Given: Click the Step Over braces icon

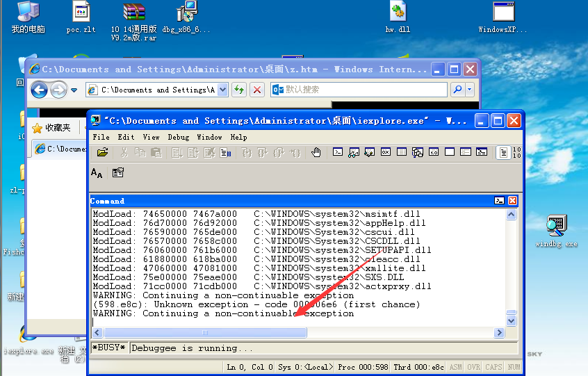Looking at the screenshot, I should pos(263,153).
